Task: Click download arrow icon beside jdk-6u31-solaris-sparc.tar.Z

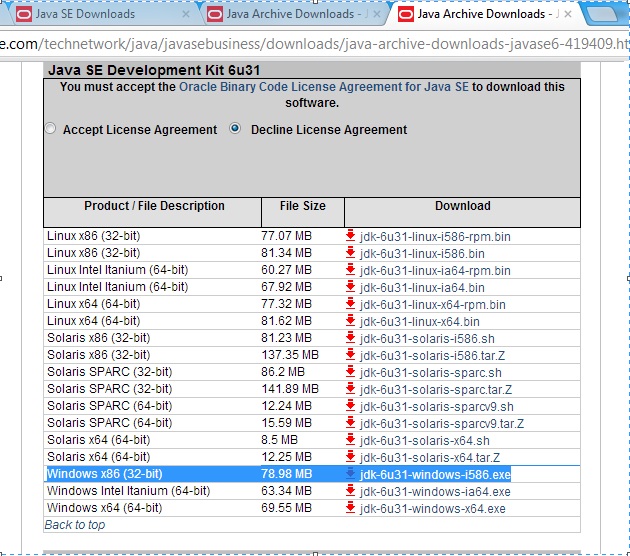Action: pos(350,388)
